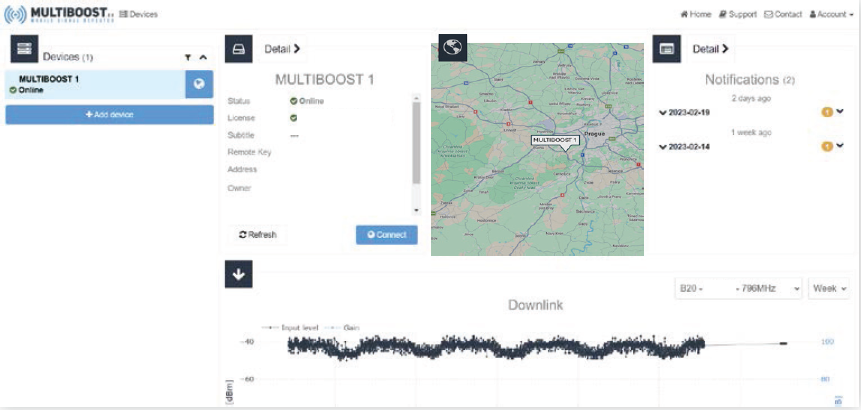Screen dimensions: 861x410
Task: Click the Refresh button
Action: pyautogui.click(x=258, y=235)
